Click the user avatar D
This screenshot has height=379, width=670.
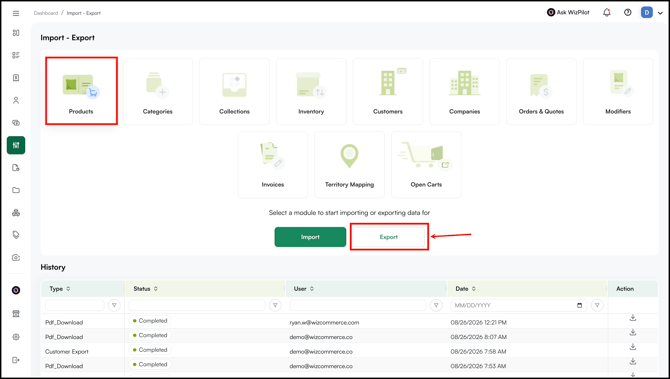(x=646, y=13)
